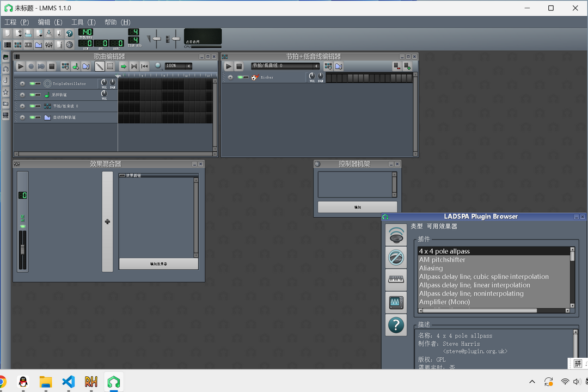588x392 pixels.
Task: Click the zoom magnifier icon in song editor
Action: click(x=158, y=66)
